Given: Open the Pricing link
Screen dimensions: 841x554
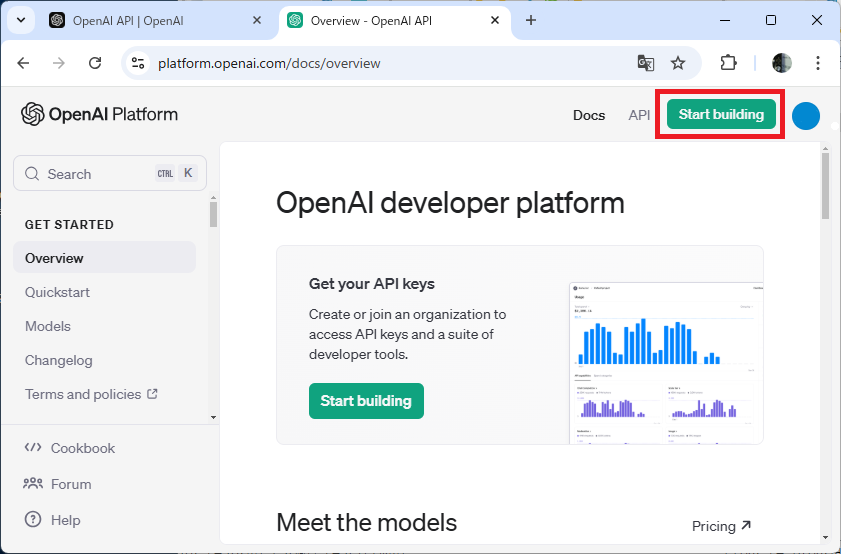Looking at the screenshot, I should (x=721, y=526).
